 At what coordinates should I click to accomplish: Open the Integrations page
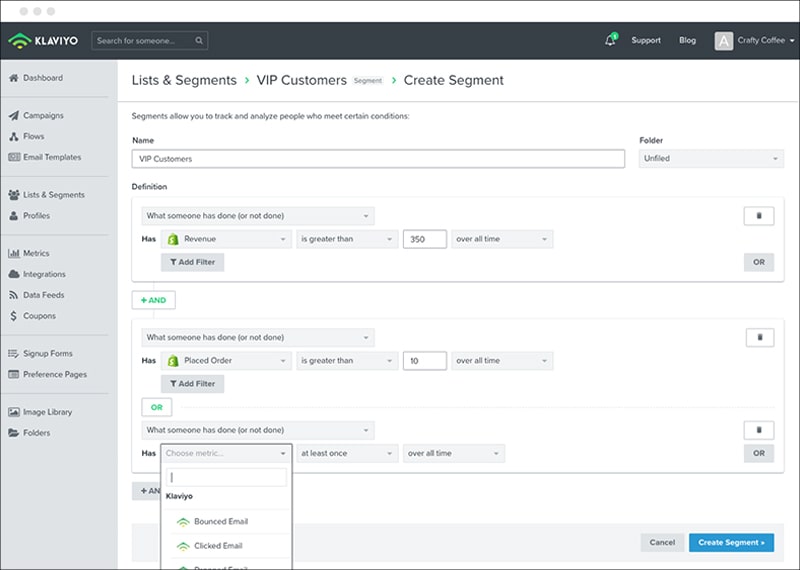44,274
